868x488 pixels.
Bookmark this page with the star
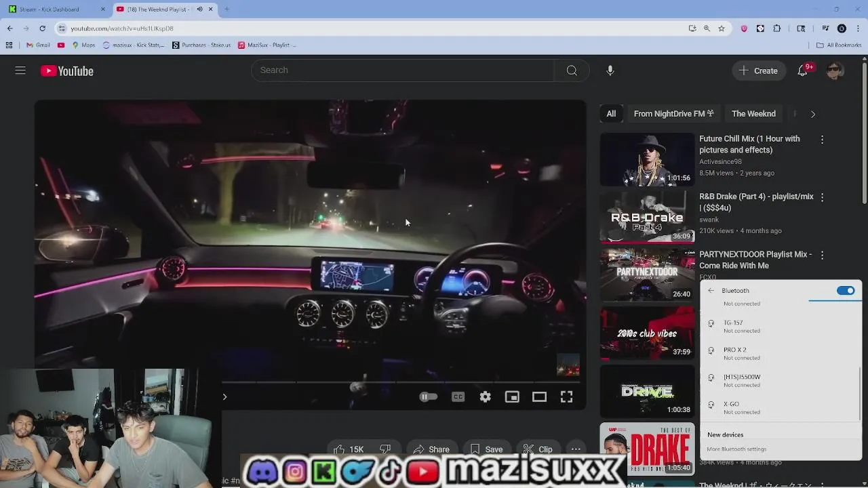(x=722, y=28)
